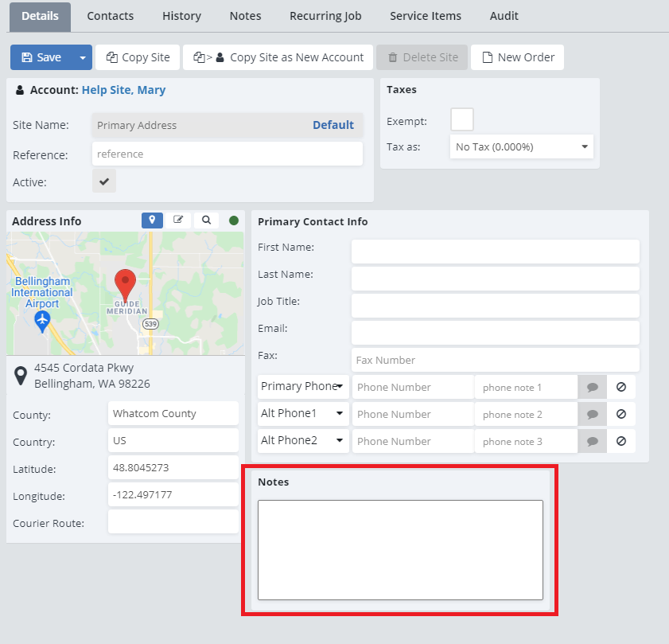Click the map pin icon in Address Info

pos(152,221)
